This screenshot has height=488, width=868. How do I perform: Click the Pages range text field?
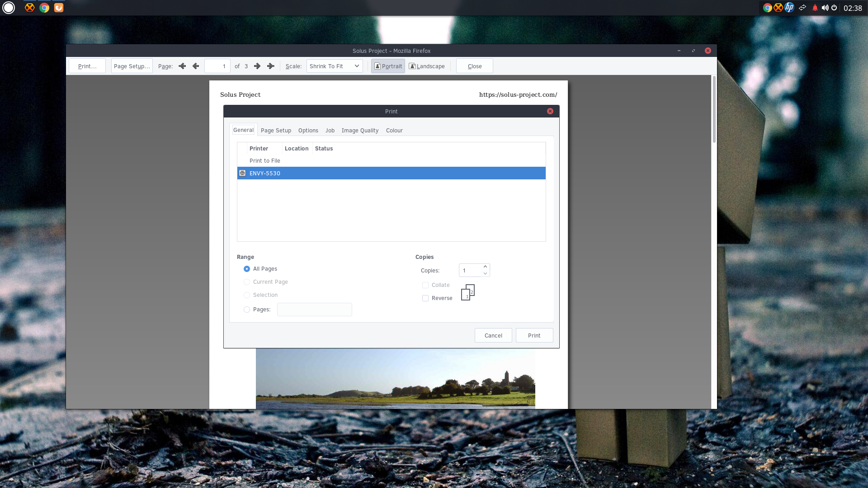click(315, 310)
